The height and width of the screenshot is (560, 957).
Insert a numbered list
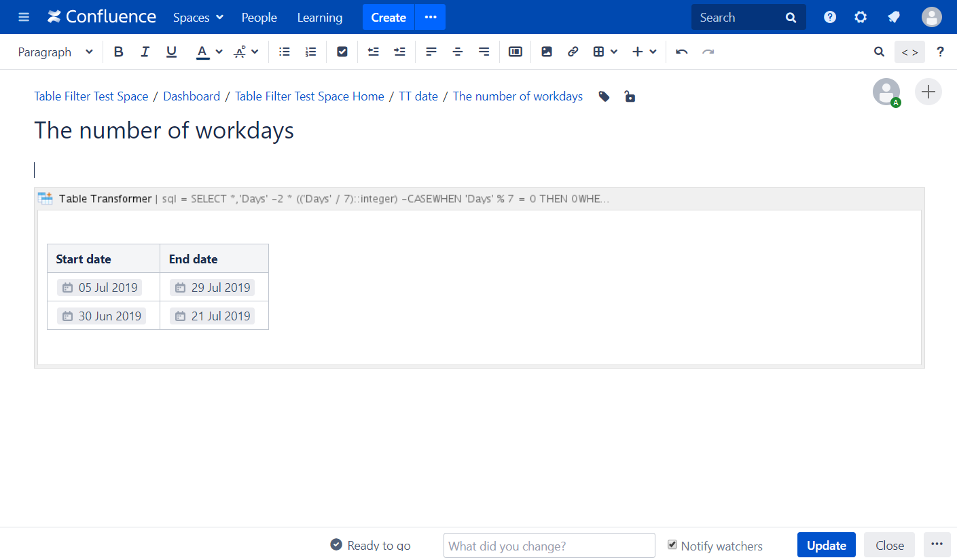pyautogui.click(x=311, y=52)
